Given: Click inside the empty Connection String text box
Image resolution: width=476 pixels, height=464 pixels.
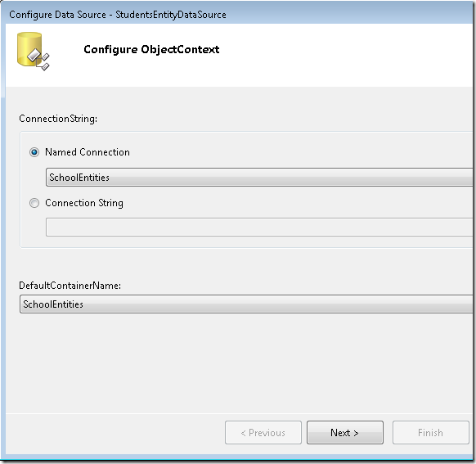Looking at the screenshot, I should click(259, 227).
